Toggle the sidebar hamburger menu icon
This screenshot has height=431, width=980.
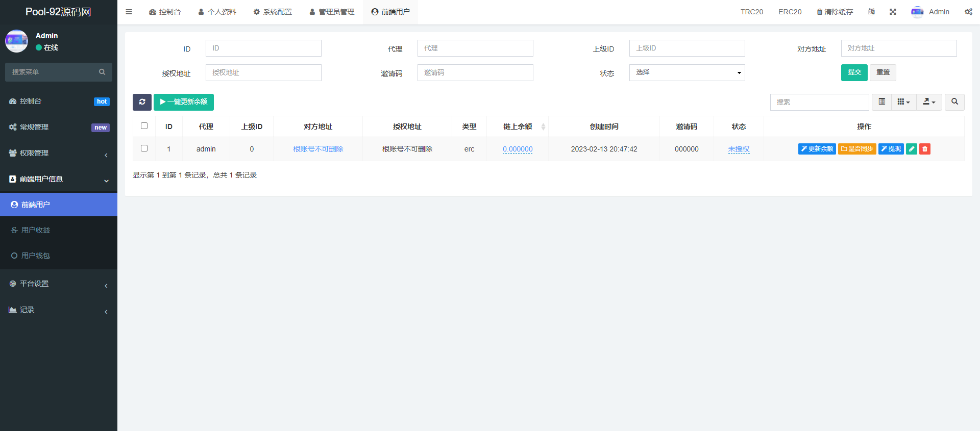(x=129, y=12)
